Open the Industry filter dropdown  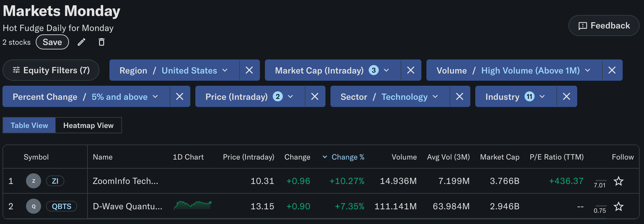click(x=516, y=96)
